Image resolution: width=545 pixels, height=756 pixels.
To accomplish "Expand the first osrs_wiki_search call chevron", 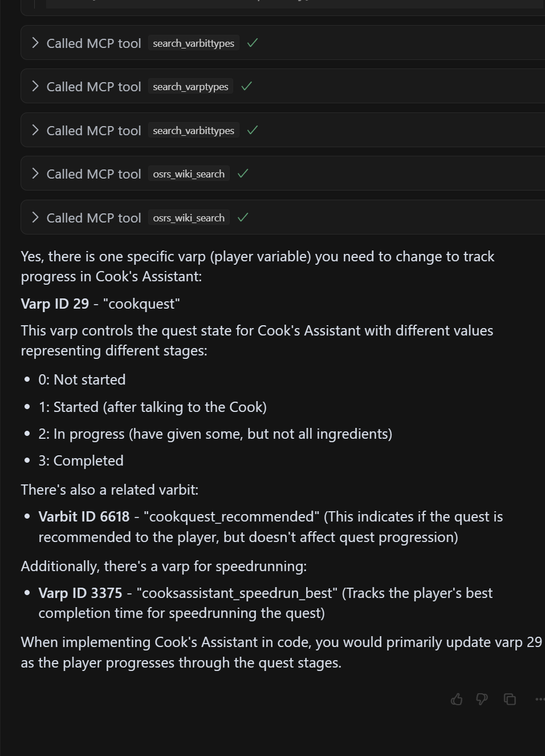I will coord(35,174).
